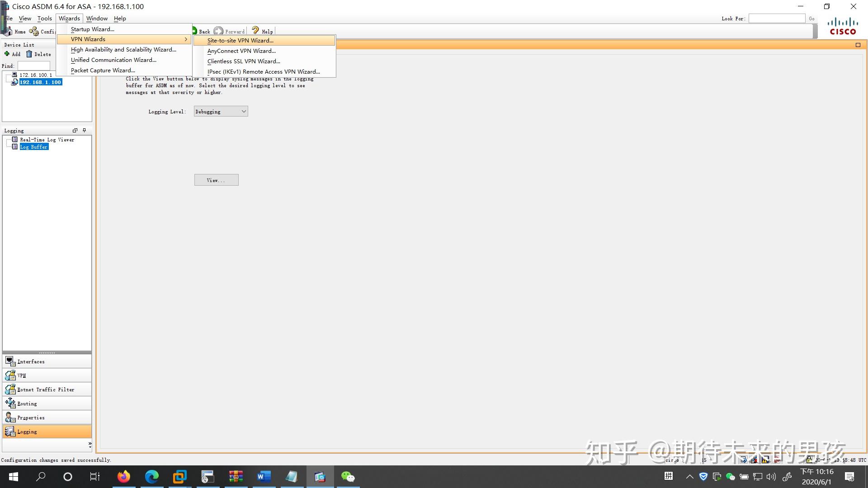Open the Interfaces panel
Image resolution: width=868 pixels, height=488 pixels.
tap(31, 361)
